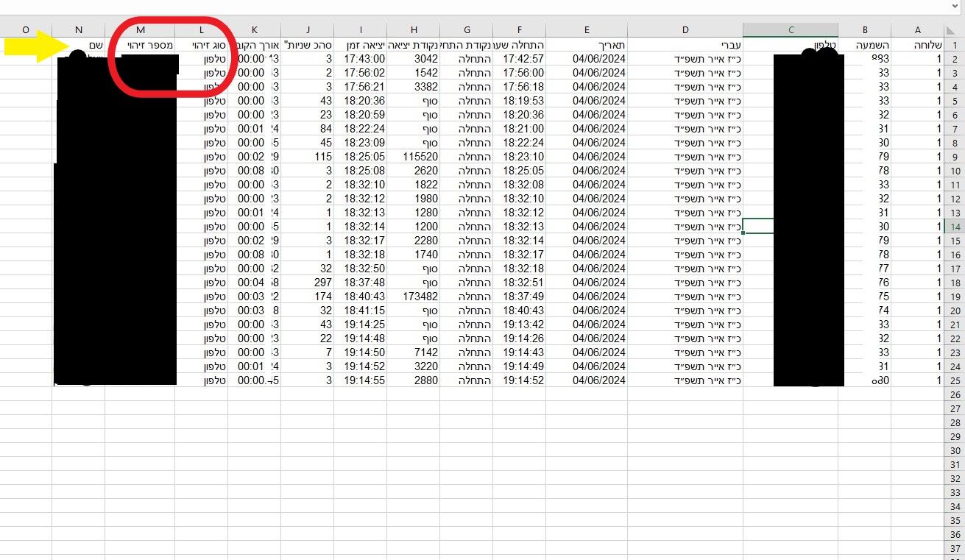965x560 pixels.
Task: Select the תאריך header cell
Action: [587, 44]
